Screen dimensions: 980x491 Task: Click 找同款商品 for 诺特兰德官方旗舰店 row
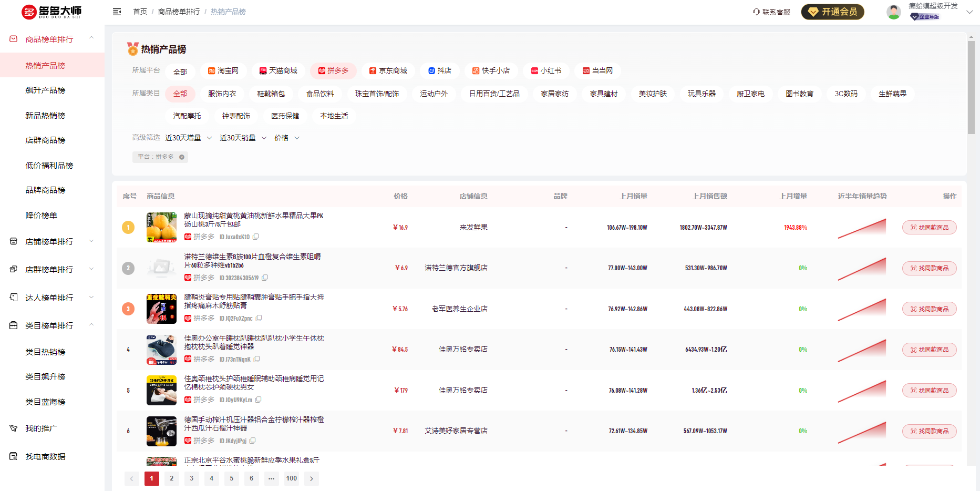click(x=929, y=268)
